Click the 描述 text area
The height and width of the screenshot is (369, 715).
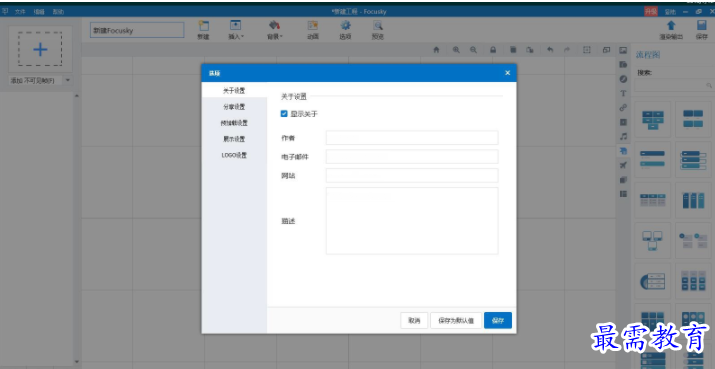412,221
